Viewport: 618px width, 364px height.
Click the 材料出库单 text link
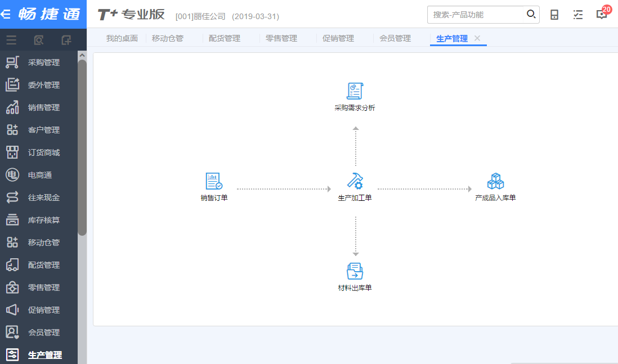pyautogui.click(x=355, y=287)
